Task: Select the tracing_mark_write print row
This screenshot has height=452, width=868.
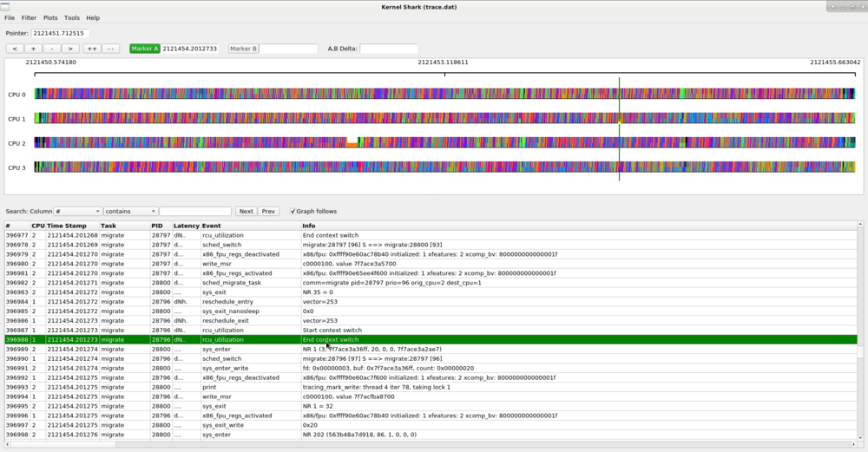Action: click(431, 387)
